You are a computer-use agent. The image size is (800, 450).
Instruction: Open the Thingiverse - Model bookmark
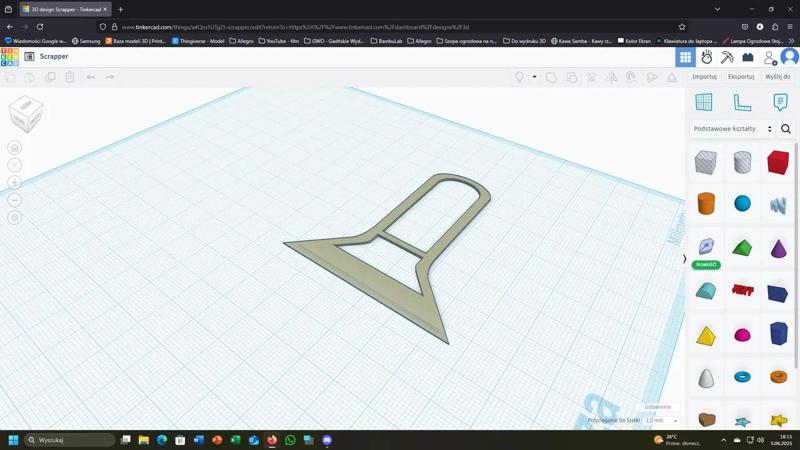(x=198, y=41)
